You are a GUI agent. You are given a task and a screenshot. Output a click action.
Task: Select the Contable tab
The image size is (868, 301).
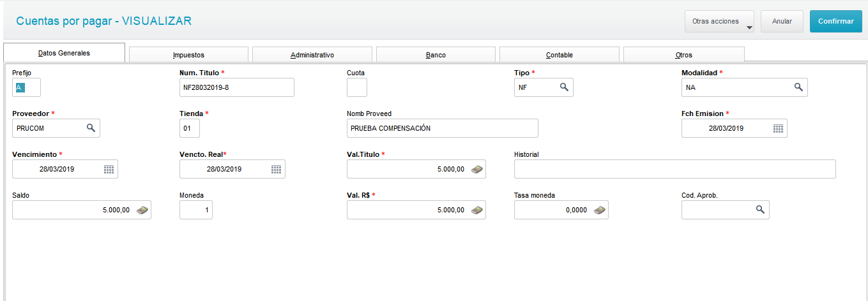coord(559,55)
